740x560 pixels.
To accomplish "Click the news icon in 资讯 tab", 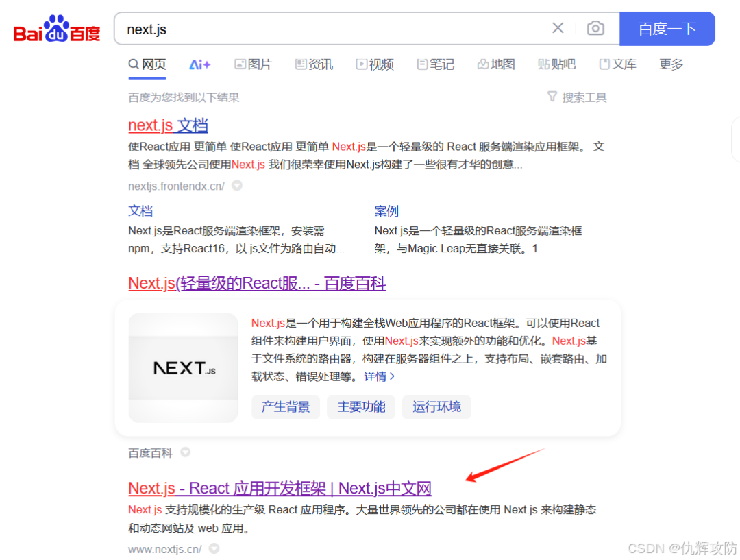I will (301, 64).
